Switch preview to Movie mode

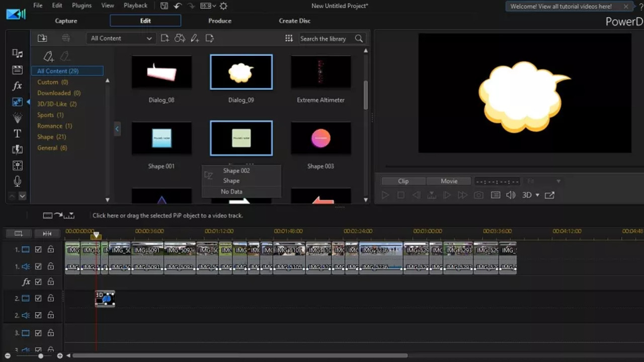449,181
